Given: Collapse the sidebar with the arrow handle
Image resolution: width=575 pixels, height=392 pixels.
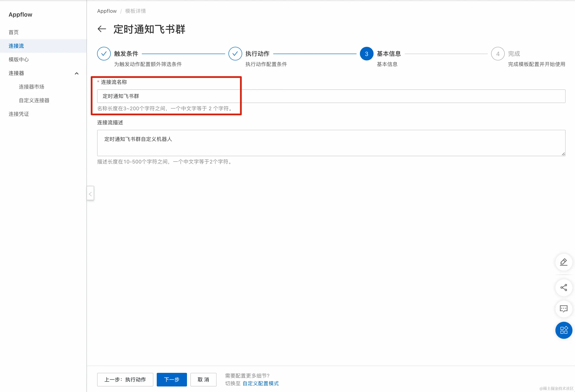Looking at the screenshot, I should click(x=90, y=193).
